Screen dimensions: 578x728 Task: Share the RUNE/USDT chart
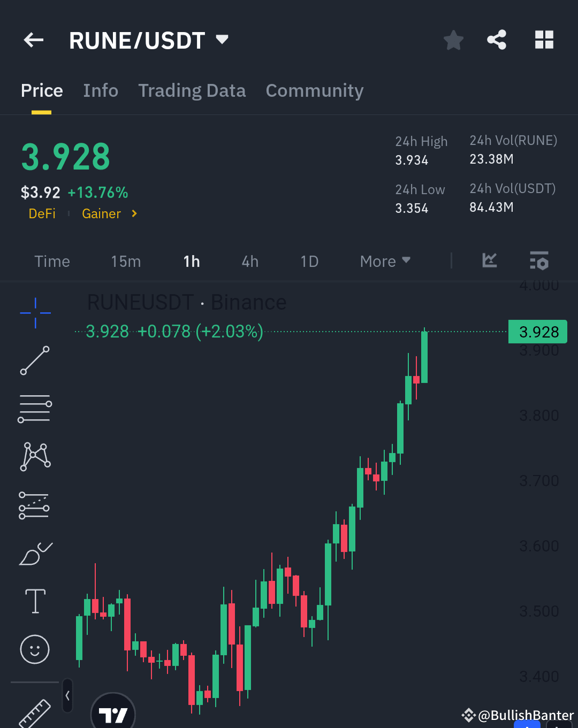[x=497, y=40]
